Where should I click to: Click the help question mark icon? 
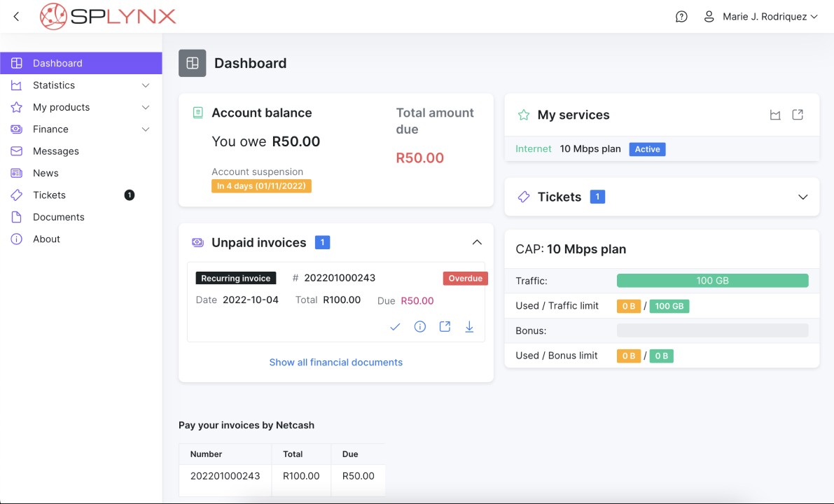pos(681,17)
